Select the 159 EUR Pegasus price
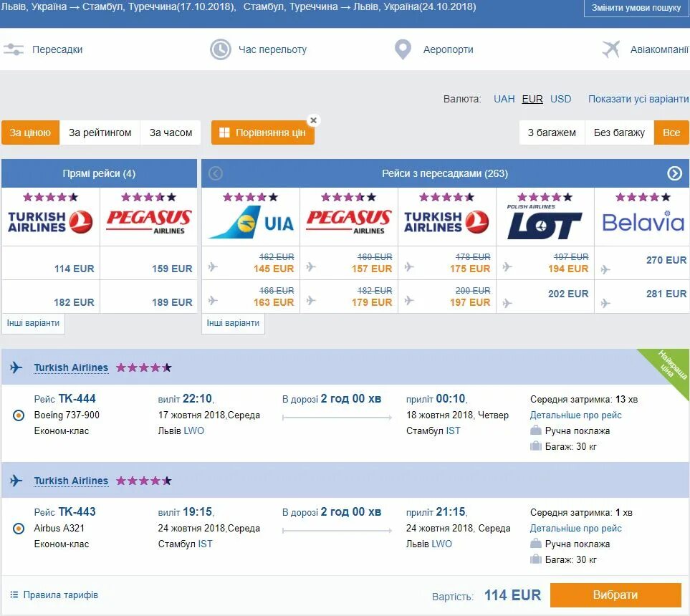The image size is (690, 616). 172,269
